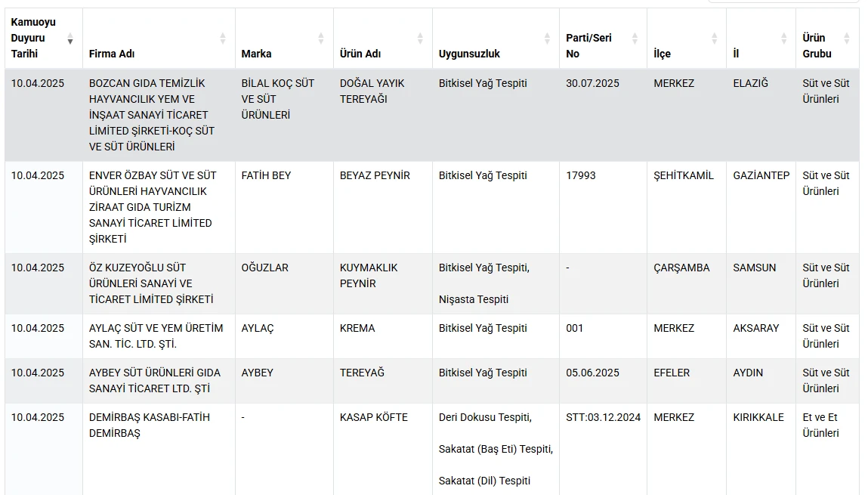Viewport: 868px width, 495px height.
Task: Click Parti/Seri No sort arrows
Action: [635, 39]
